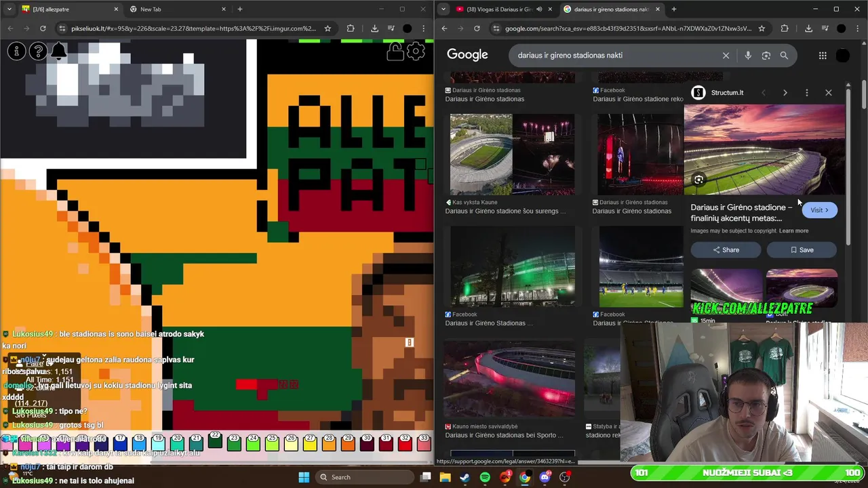Open Discord from the taskbar
The height and width of the screenshot is (488, 868).
click(x=545, y=477)
